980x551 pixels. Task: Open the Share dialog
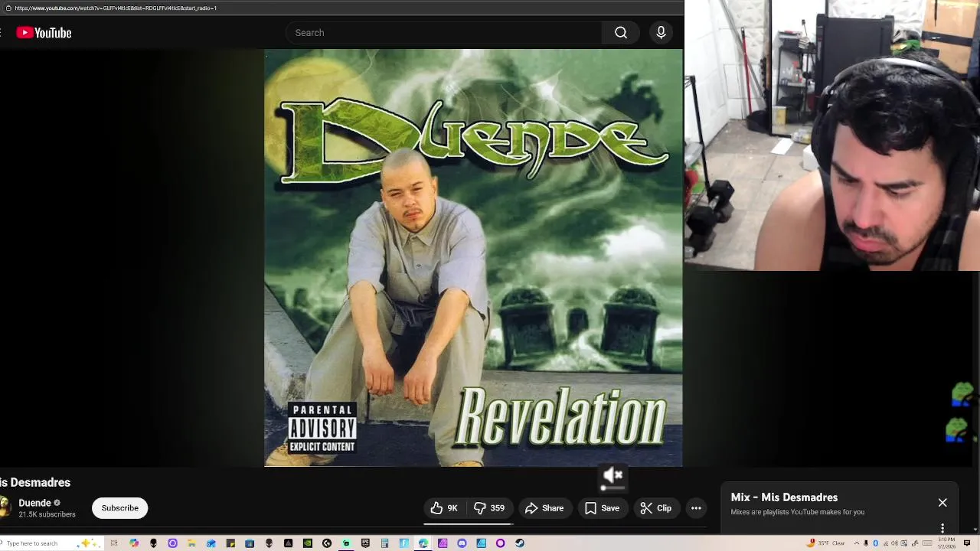pyautogui.click(x=544, y=508)
